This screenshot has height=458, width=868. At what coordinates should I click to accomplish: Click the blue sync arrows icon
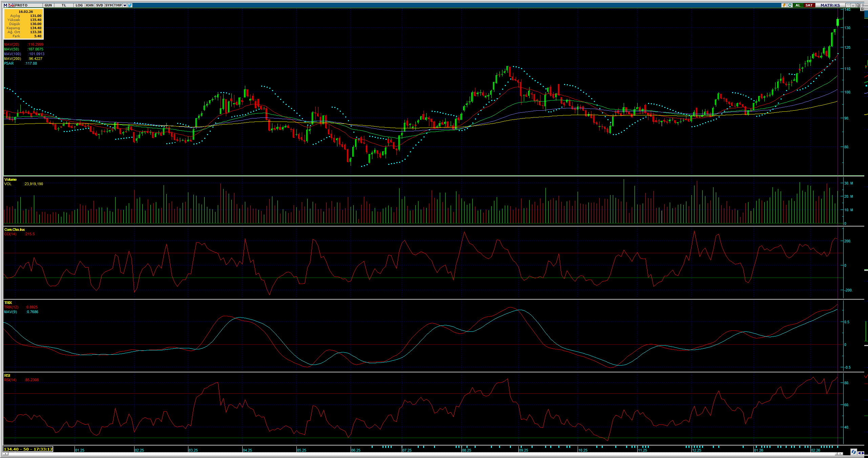tap(853, 452)
